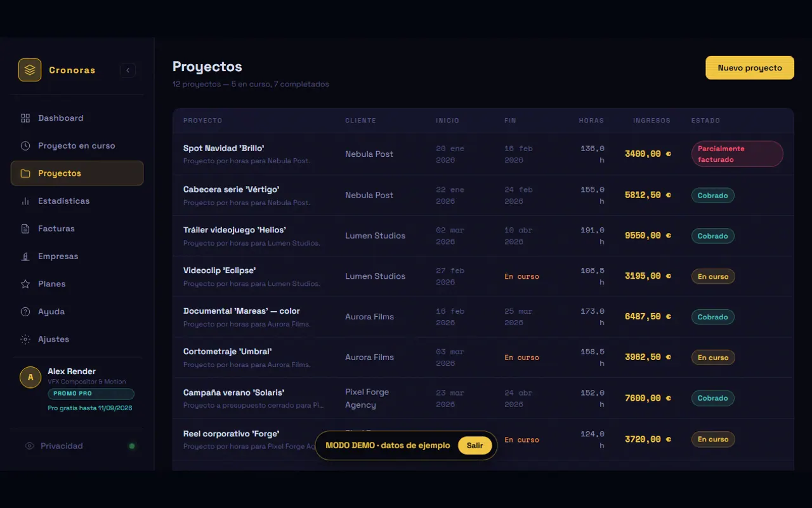Open the Planes page
This screenshot has height=508, width=812.
point(77,284)
